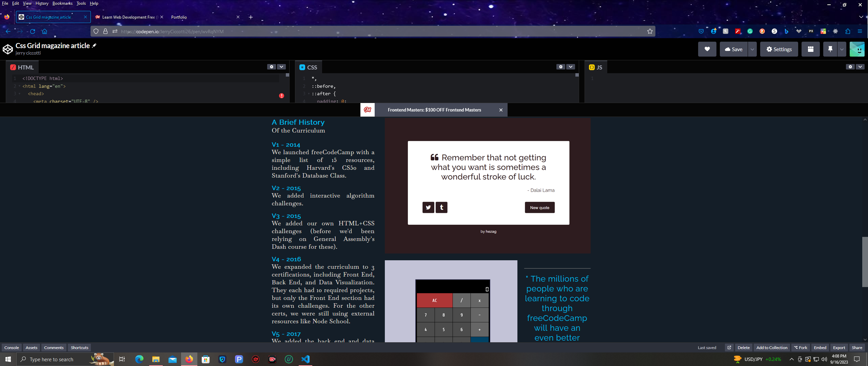The width and height of the screenshot is (868, 366).
Task: Click the New quote button
Action: coord(539,207)
